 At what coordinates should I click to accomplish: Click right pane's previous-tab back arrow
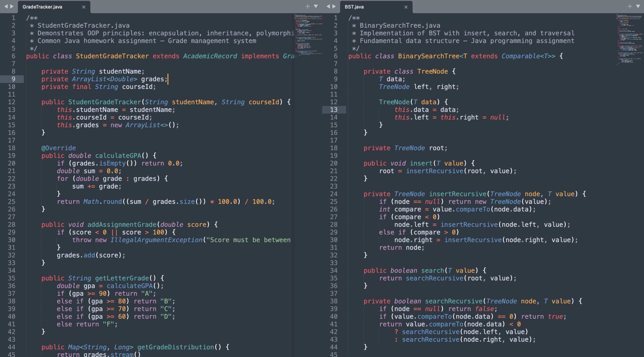[x=328, y=7]
